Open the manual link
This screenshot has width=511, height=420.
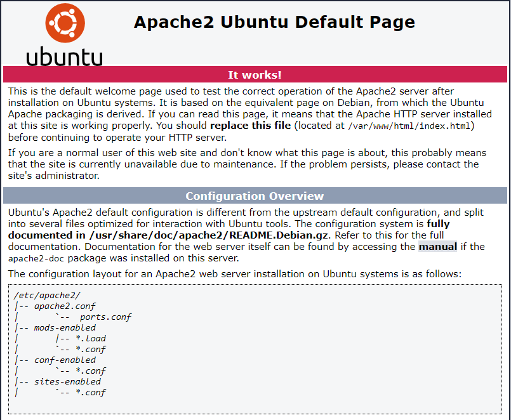click(x=438, y=247)
